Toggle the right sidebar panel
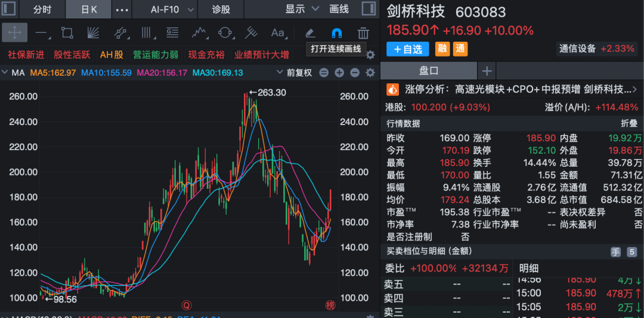644x318 pixels. [369, 8]
